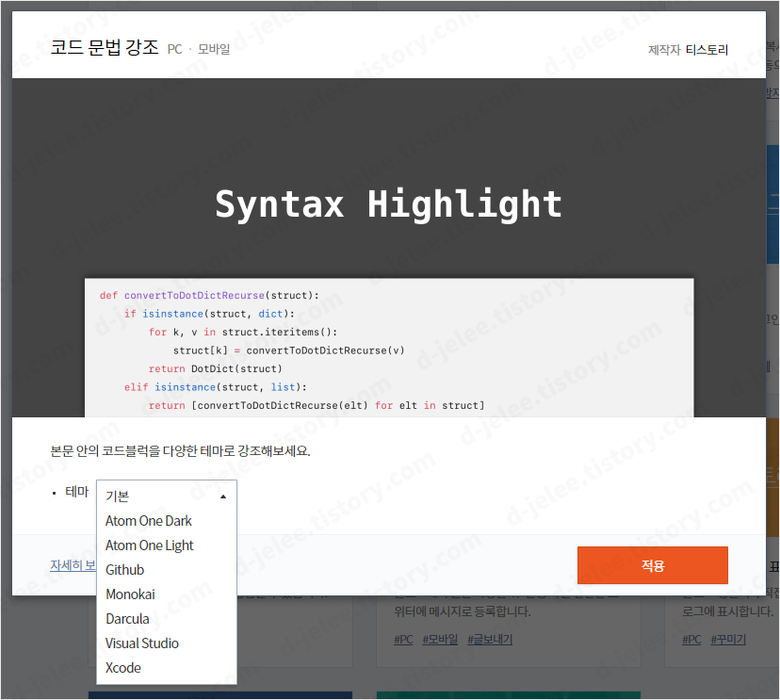Open the 자세히 보 details link
780x700 pixels.
click(73, 565)
